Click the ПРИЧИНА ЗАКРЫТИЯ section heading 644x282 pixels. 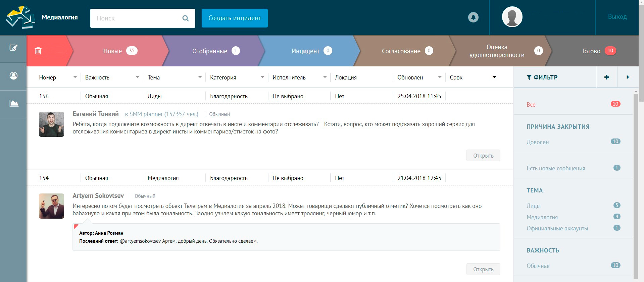pyautogui.click(x=558, y=127)
